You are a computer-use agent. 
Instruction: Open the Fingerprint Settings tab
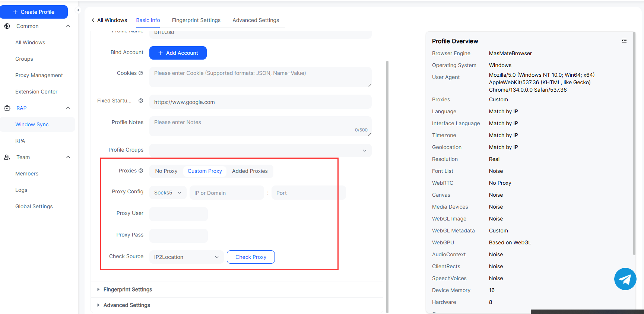click(196, 20)
